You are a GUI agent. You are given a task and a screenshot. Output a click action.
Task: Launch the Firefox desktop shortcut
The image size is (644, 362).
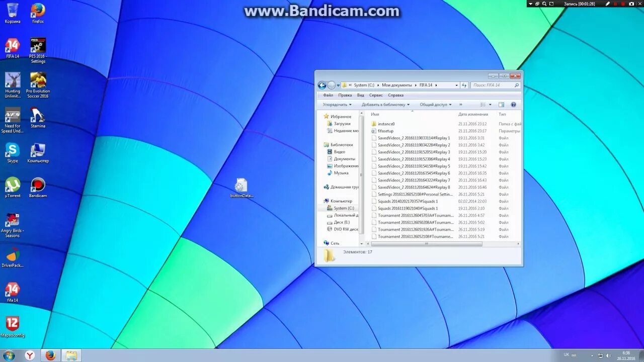point(38,13)
